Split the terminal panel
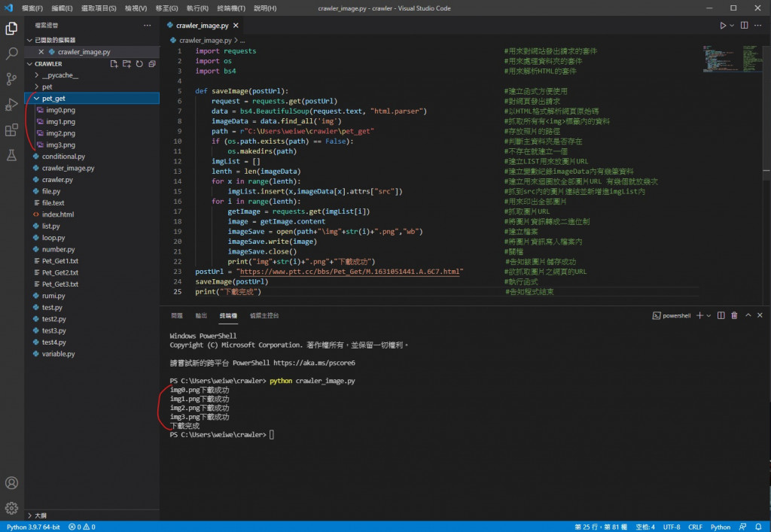 [x=721, y=315]
